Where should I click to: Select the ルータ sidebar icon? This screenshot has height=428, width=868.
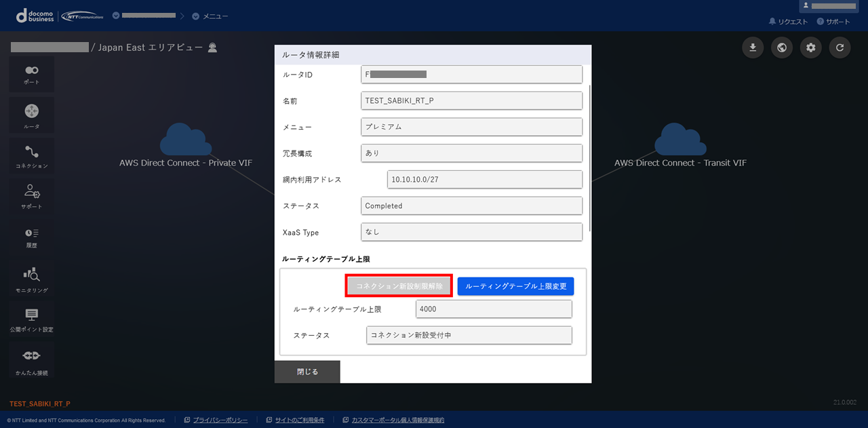(x=31, y=115)
